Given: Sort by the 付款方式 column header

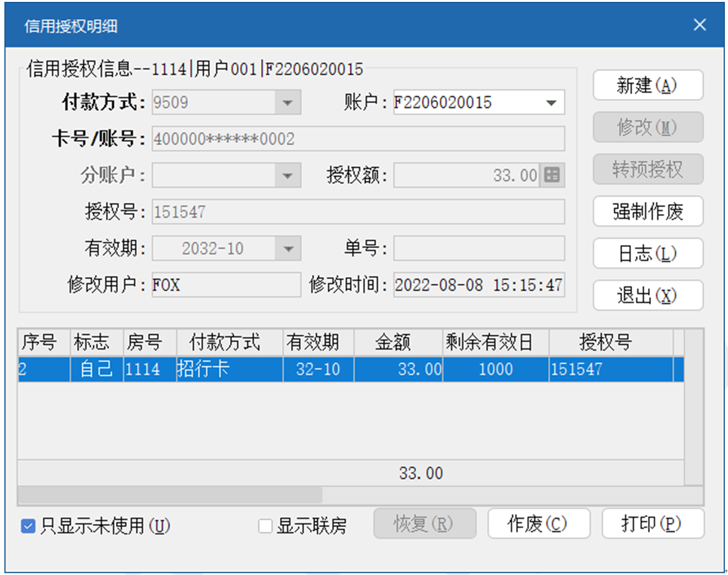Looking at the screenshot, I should [229, 343].
